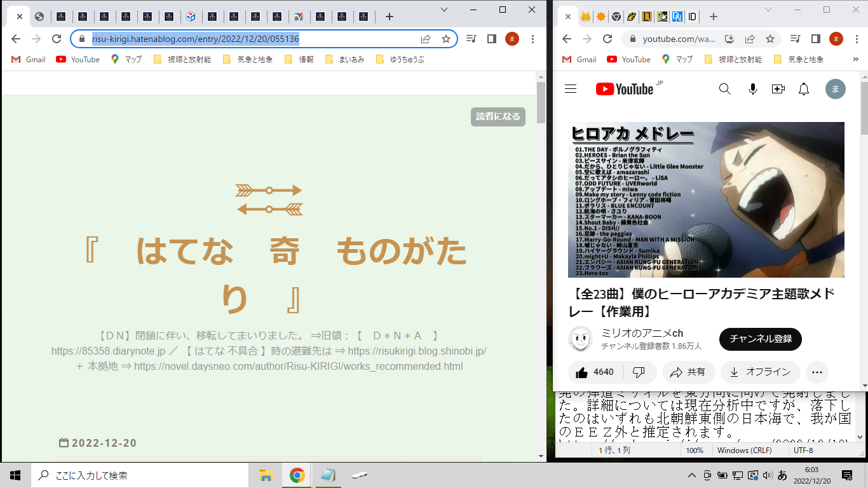Search YouTube by voice microphone

[753, 89]
